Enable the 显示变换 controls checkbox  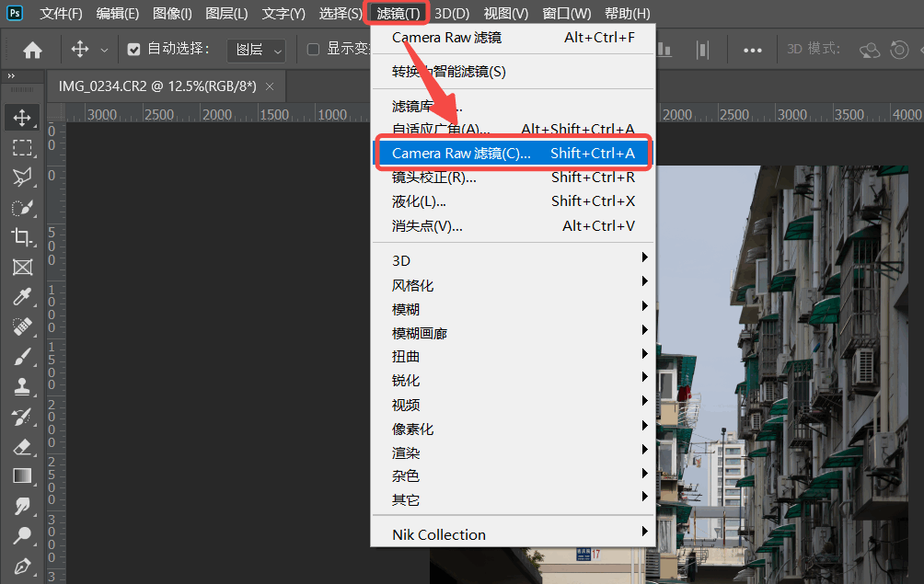click(313, 49)
